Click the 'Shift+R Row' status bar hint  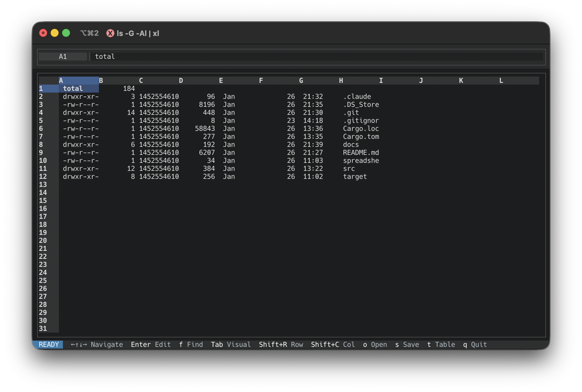[x=281, y=345]
